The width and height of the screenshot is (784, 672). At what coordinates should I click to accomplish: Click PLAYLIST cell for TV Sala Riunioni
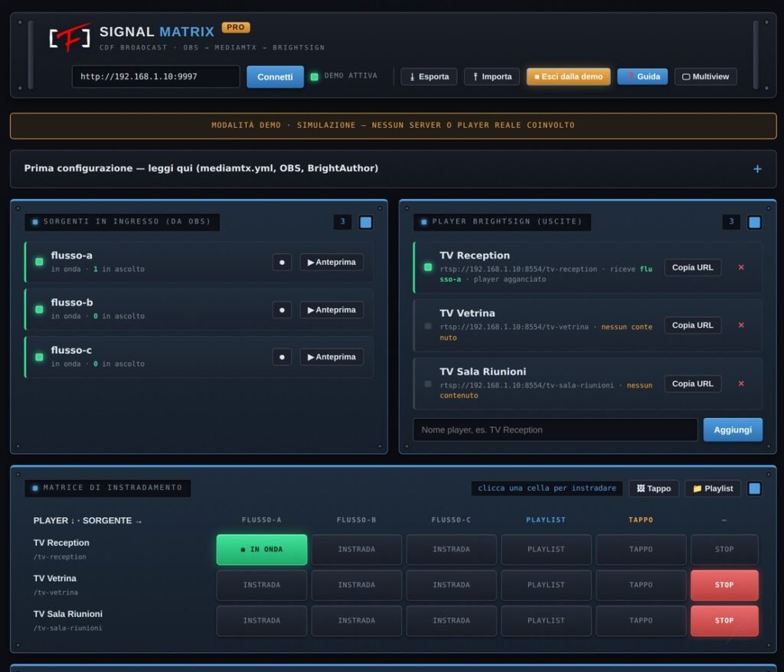tap(546, 621)
